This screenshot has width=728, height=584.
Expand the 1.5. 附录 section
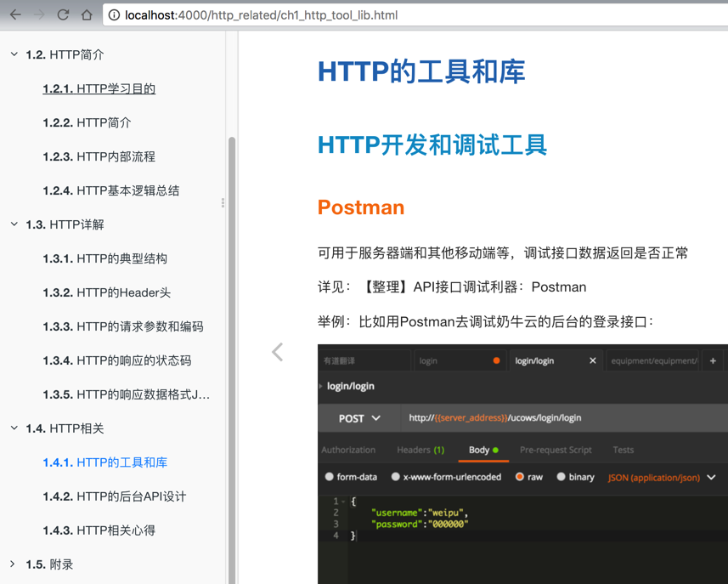click(13, 564)
